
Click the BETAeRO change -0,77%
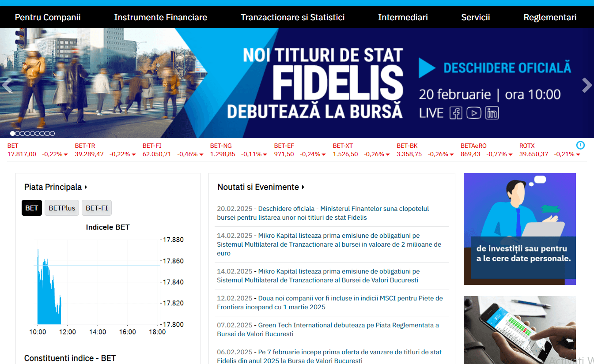pos(497,154)
